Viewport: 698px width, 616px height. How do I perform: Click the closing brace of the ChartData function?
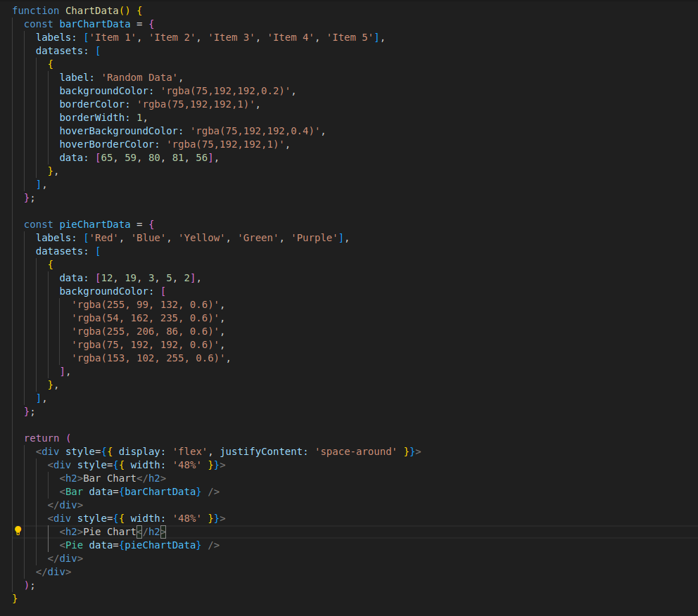coord(15,598)
